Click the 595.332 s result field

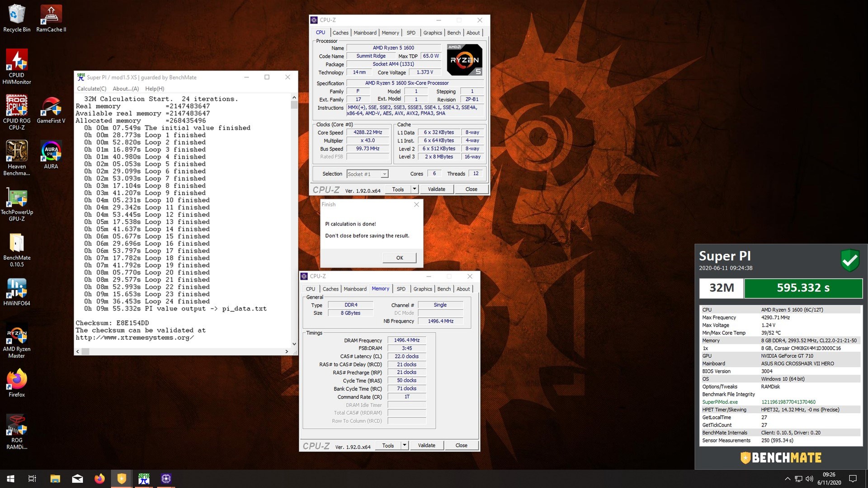click(x=803, y=288)
